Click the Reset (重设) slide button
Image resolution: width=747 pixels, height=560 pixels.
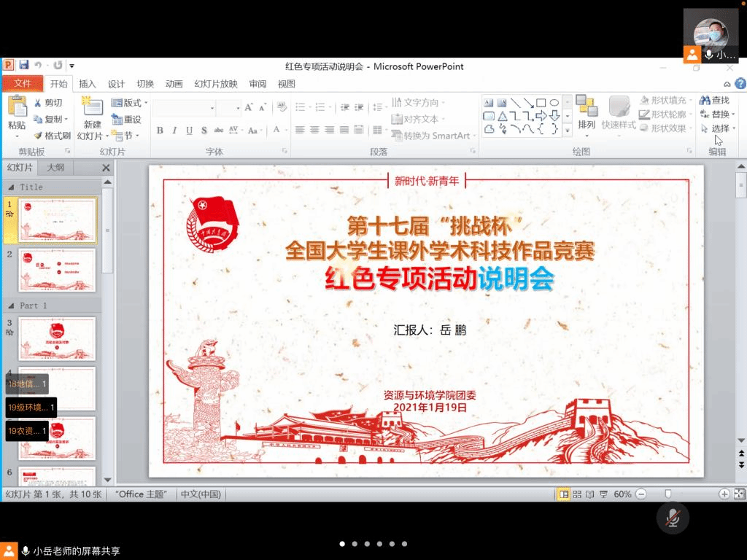[x=127, y=120]
